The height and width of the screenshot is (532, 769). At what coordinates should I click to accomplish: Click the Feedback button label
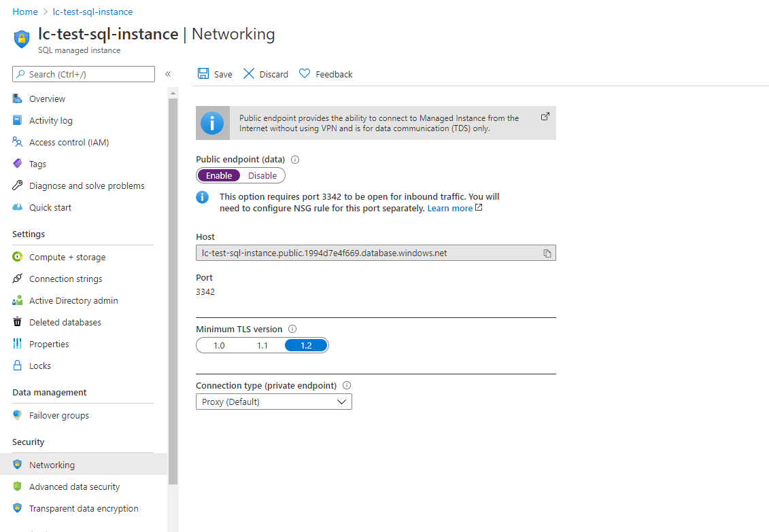334,75
